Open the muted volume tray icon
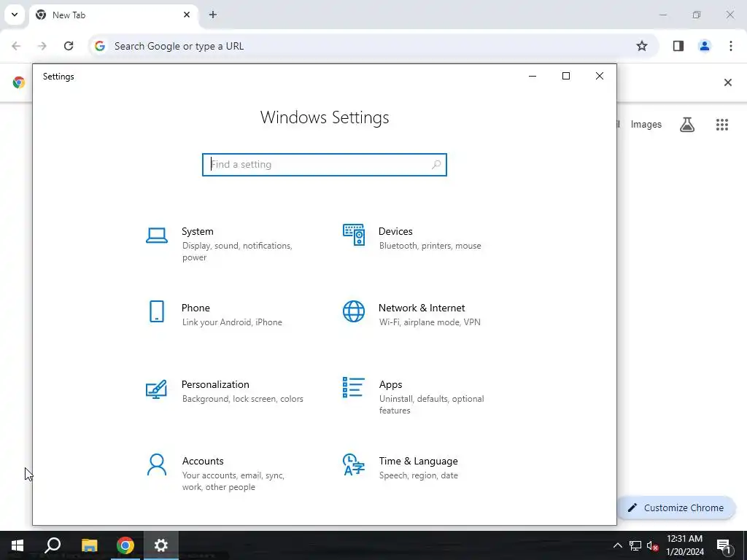747x560 pixels. pos(653,545)
